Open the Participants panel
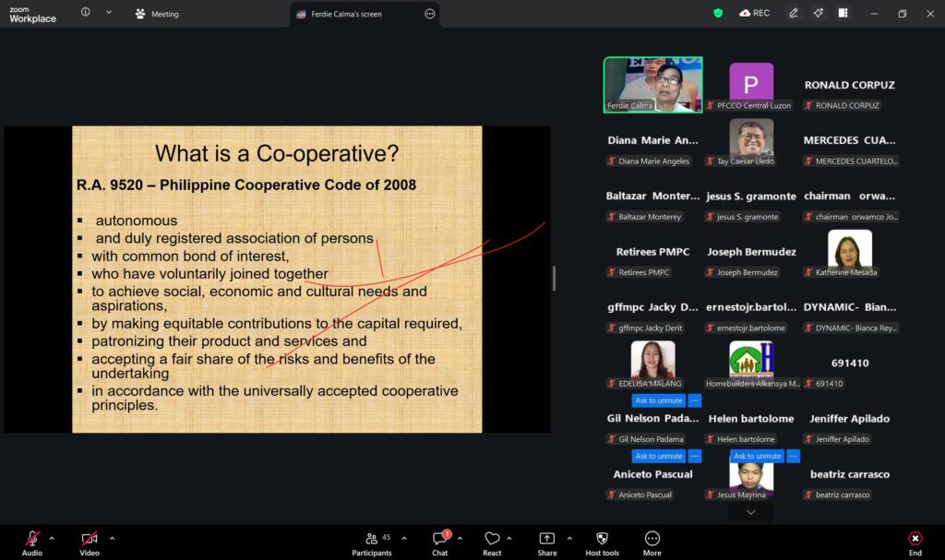The image size is (945, 560). pyautogui.click(x=372, y=539)
